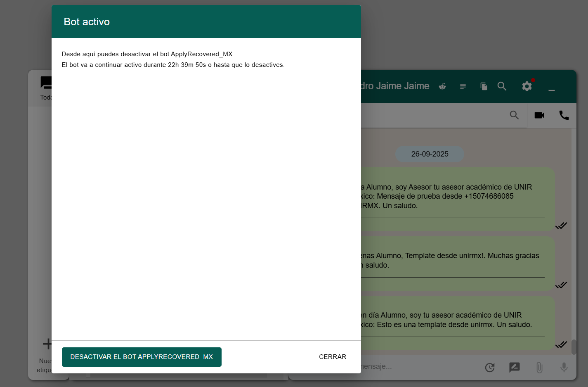
Task: Click the Desactivar el bot ApplyRecovered_MX button
Action: point(142,357)
